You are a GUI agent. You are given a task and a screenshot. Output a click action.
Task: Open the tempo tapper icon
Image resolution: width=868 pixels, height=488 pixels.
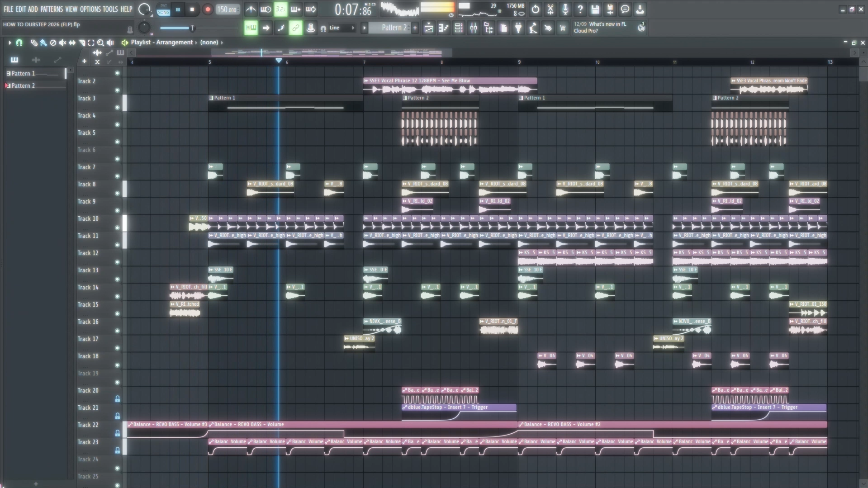click(x=533, y=28)
